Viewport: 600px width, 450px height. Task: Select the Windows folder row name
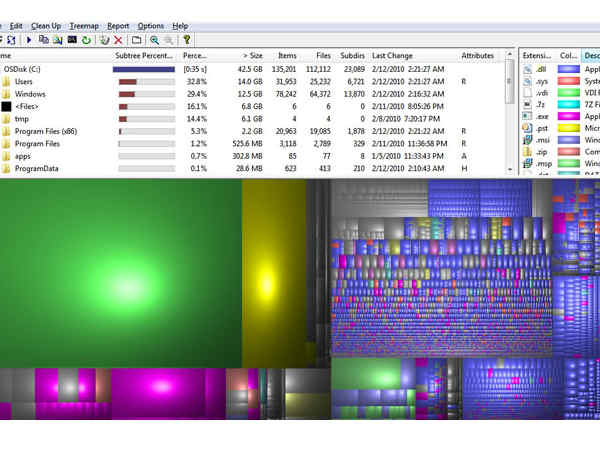point(30,94)
